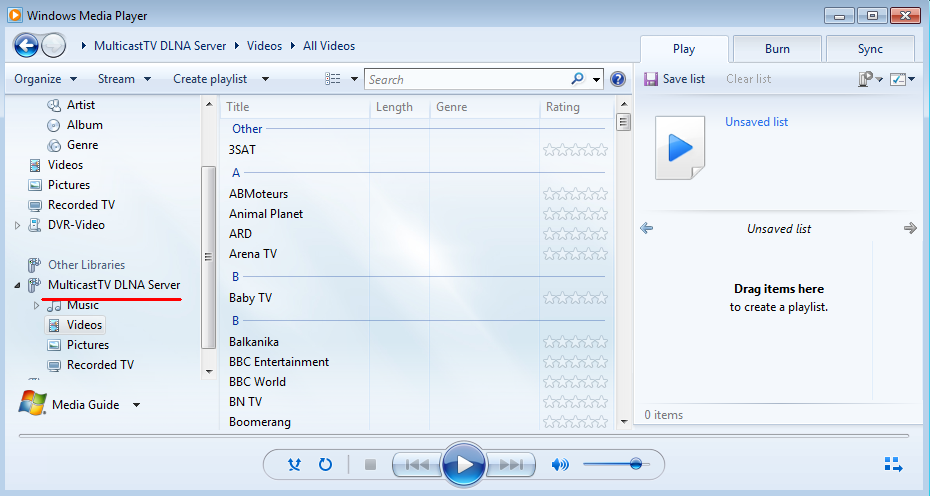Expand the Stream dropdown menu
The width and height of the screenshot is (930, 496).
click(x=124, y=79)
